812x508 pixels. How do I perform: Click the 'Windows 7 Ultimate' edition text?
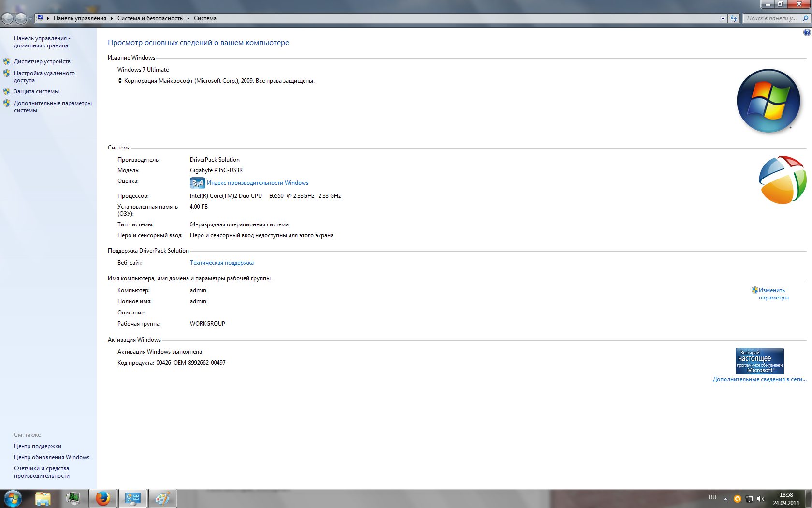tap(143, 70)
